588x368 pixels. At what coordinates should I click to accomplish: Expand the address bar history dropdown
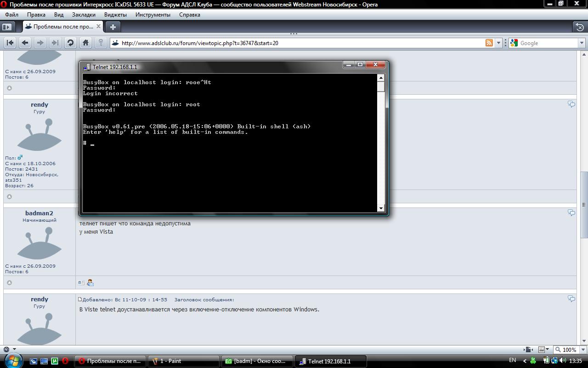tap(499, 43)
